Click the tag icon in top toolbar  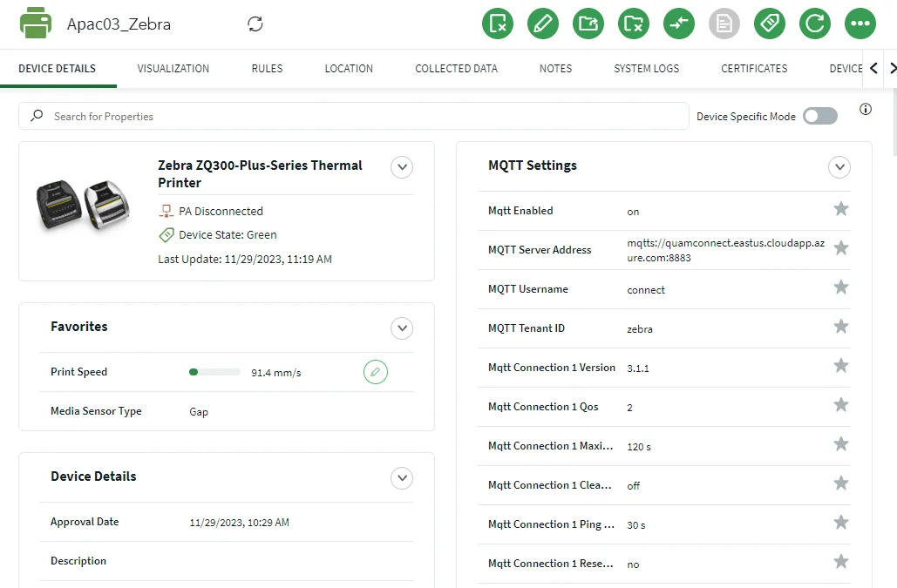point(770,24)
